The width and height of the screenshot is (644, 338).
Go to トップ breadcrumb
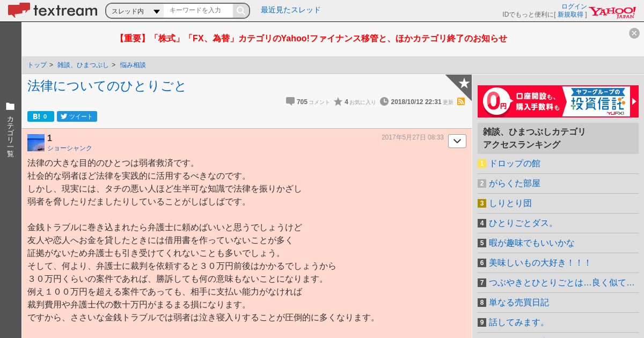tap(37, 65)
